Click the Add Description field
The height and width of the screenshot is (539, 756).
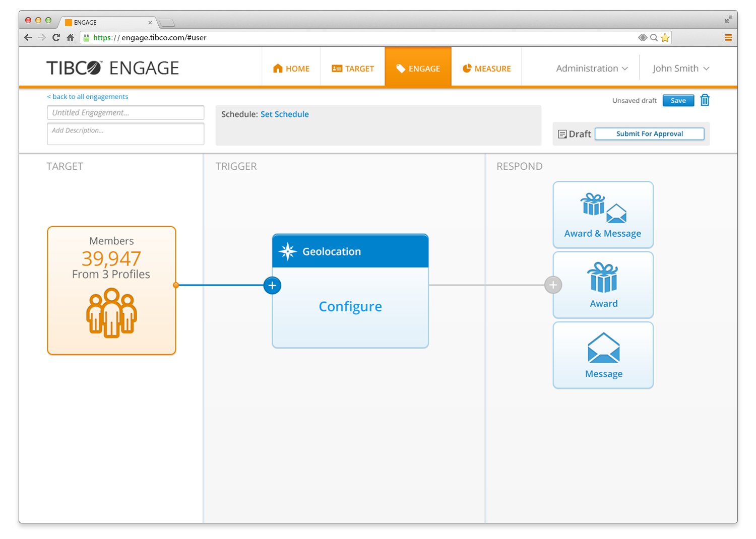[x=125, y=133]
